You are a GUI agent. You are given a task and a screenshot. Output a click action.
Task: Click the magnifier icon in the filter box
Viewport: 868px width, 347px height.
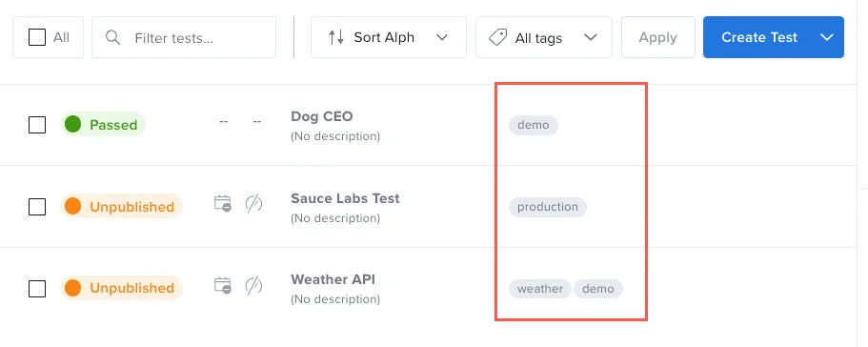113,37
